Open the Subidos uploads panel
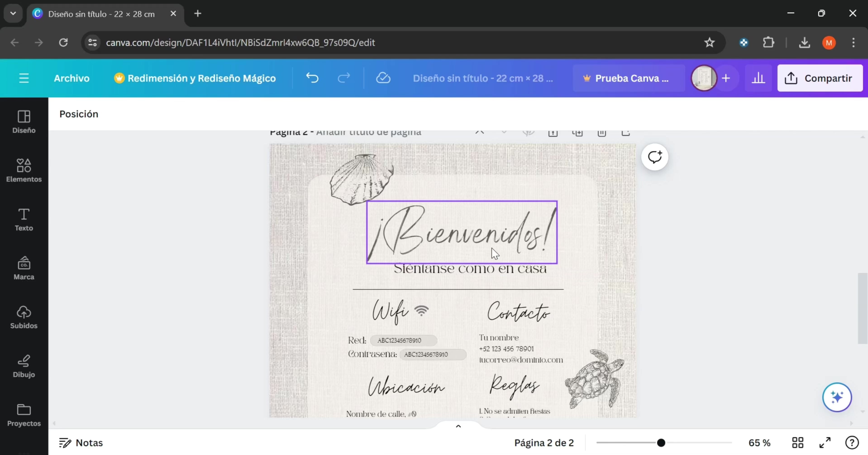 click(x=24, y=317)
